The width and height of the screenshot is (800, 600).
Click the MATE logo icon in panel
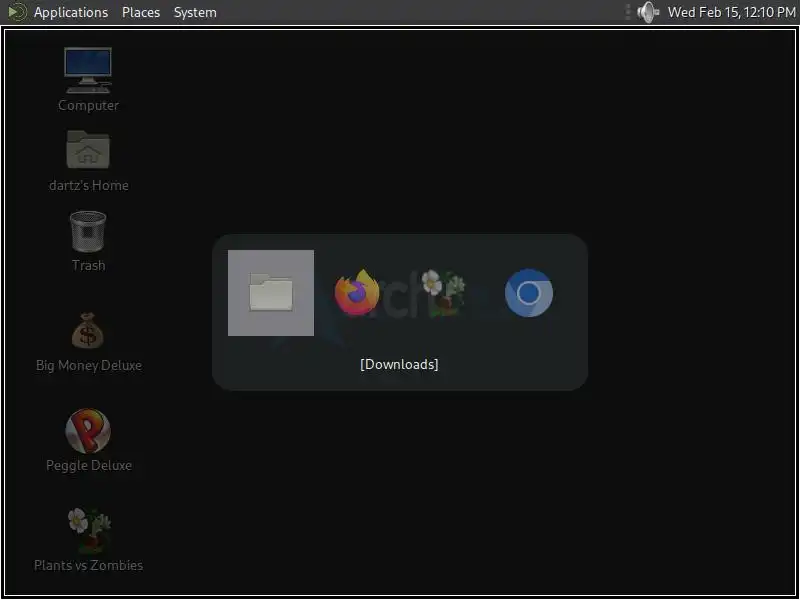tap(17, 12)
